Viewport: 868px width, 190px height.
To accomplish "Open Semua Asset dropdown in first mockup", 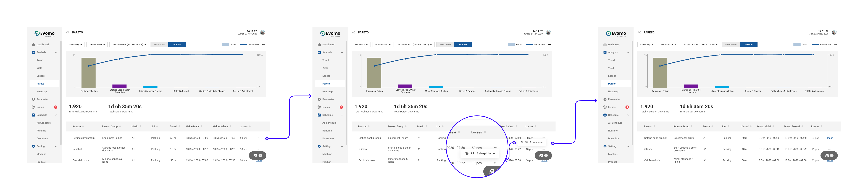I will point(97,44).
